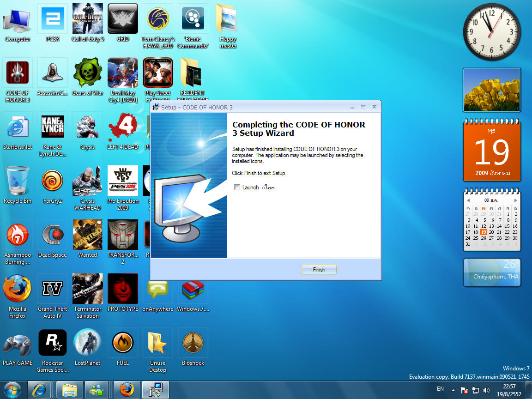
Task: Click the analog clock gadget
Action: point(492,32)
